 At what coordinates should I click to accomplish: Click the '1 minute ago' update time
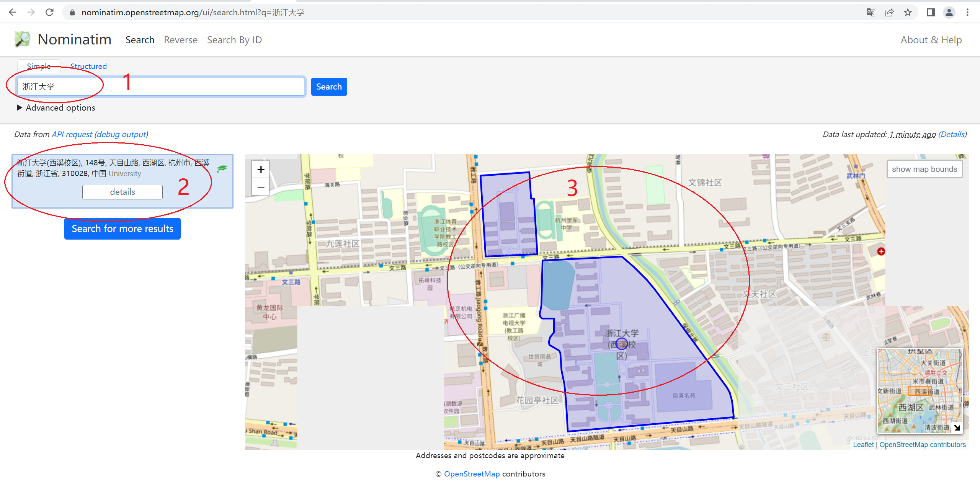click(913, 134)
